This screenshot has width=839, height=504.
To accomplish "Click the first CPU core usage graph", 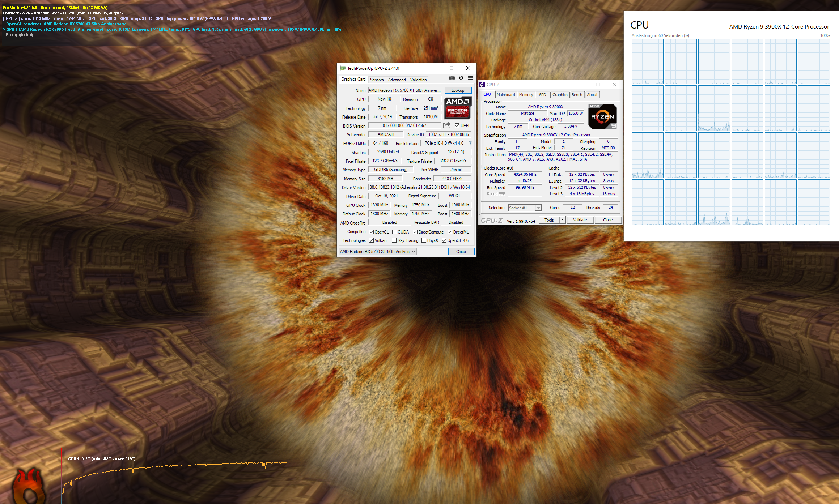I will (x=647, y=61).
